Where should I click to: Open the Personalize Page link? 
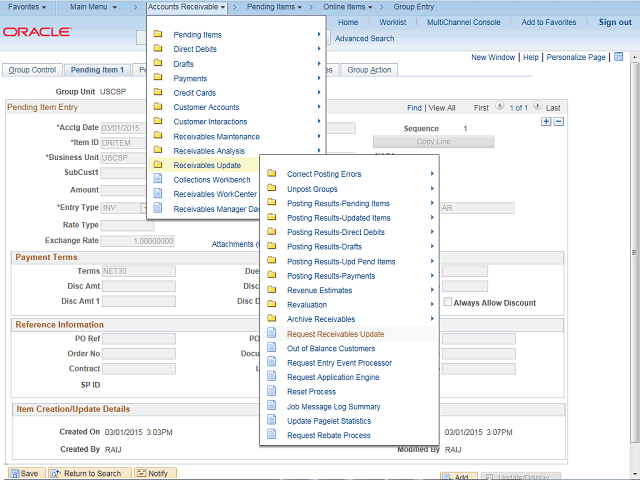click(576, 57)
